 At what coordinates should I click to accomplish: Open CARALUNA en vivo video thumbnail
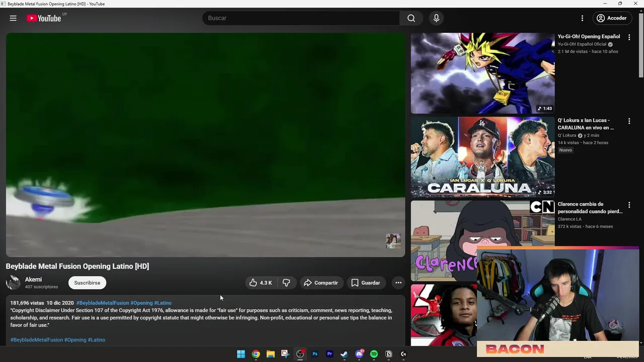pyautogui.click(x=482, y=157)
